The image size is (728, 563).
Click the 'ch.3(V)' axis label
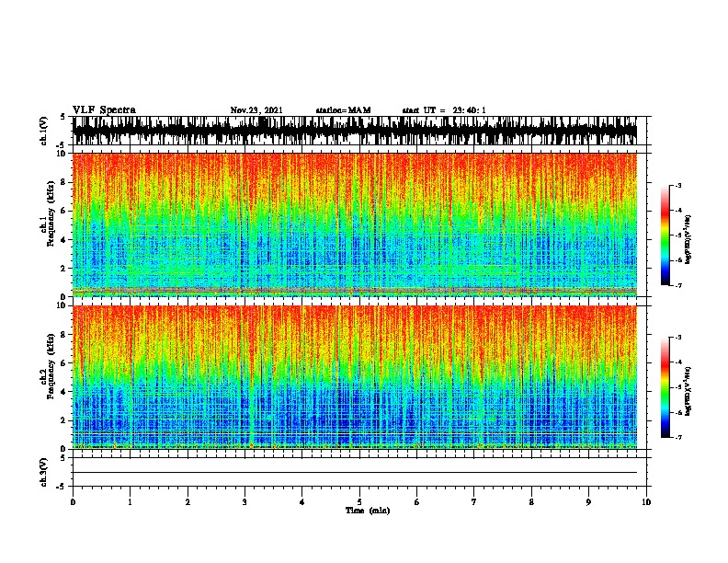pos(44,472)
